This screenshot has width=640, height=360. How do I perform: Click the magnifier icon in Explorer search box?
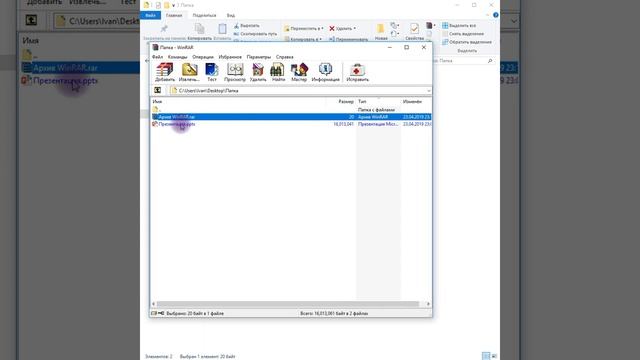pos(490,61)
